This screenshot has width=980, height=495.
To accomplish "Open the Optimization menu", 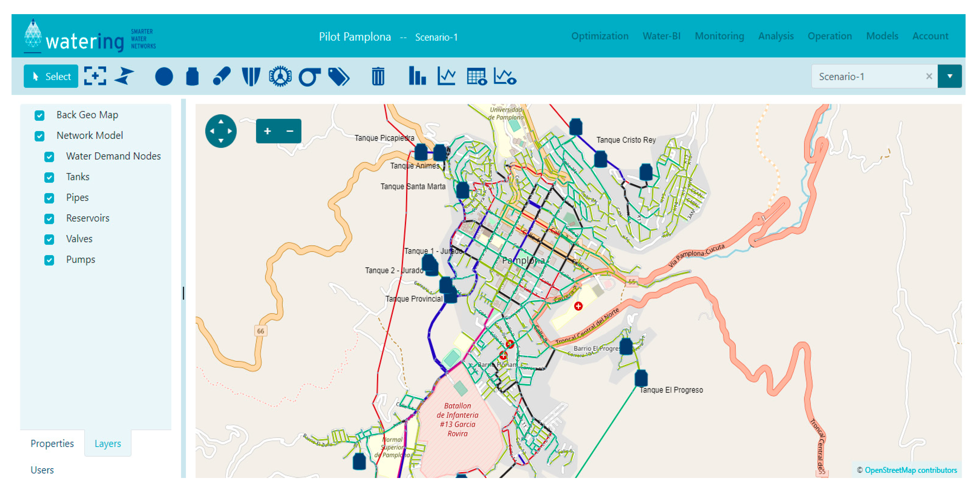I will pos(600,36).
